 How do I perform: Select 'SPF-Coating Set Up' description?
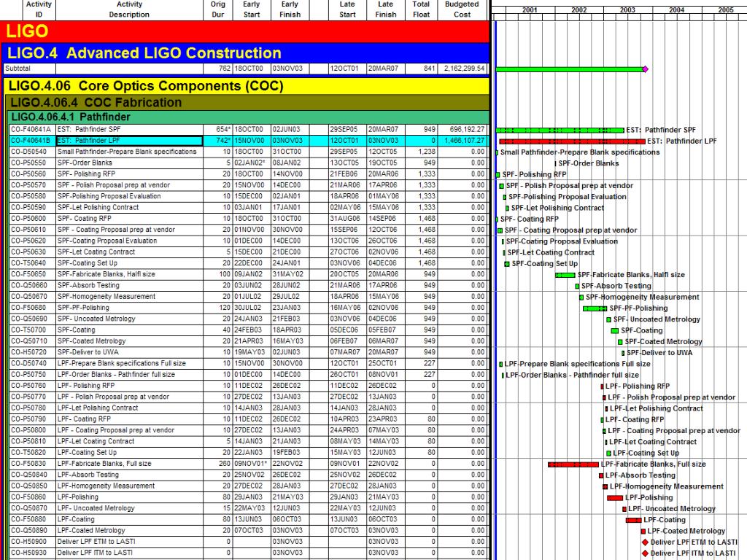click(88, 262)
